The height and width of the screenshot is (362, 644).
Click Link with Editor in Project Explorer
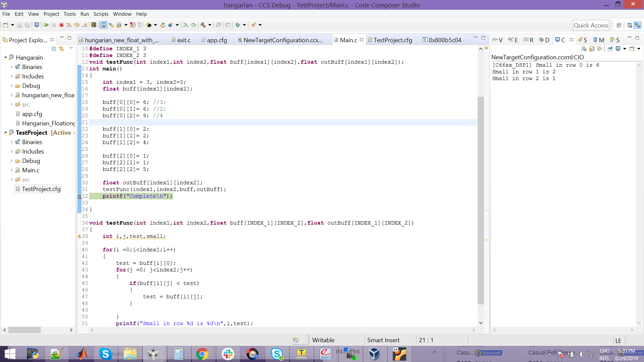click(x=61, y=49)
